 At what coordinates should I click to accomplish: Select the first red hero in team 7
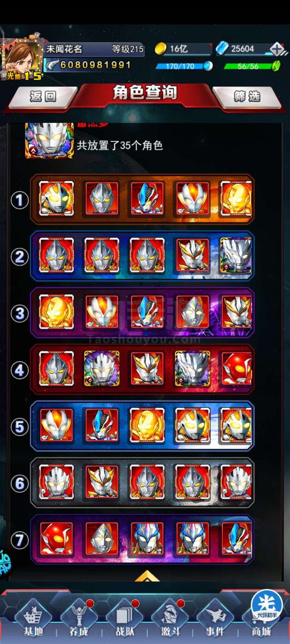56,538
